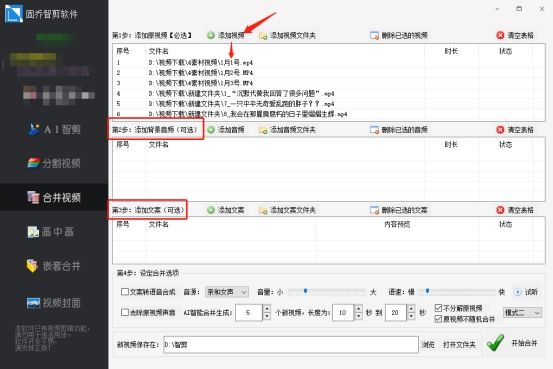The image size is (553, 369).
Task: Click the 删除已选的视频 icon
Action: [x=374, y=35]
